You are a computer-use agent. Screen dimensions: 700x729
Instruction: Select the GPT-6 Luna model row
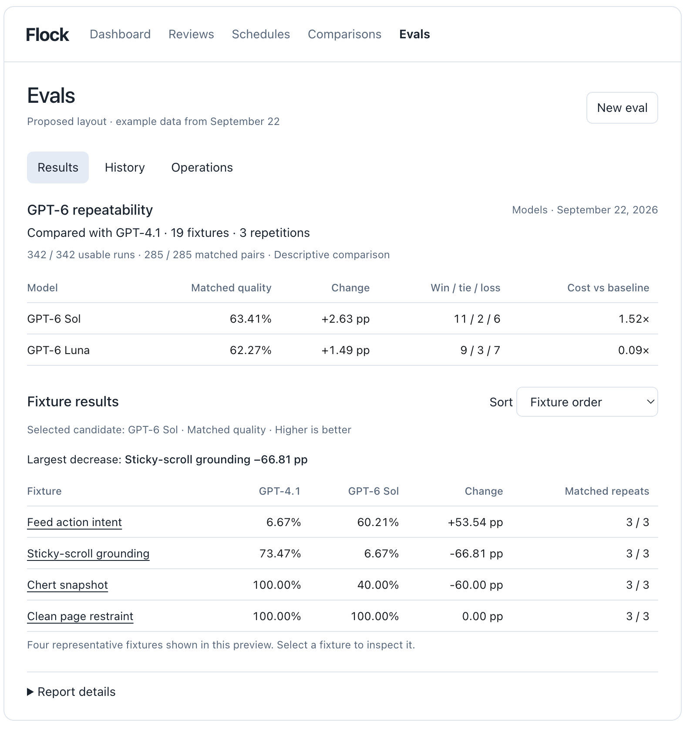[x=342, y=350]
